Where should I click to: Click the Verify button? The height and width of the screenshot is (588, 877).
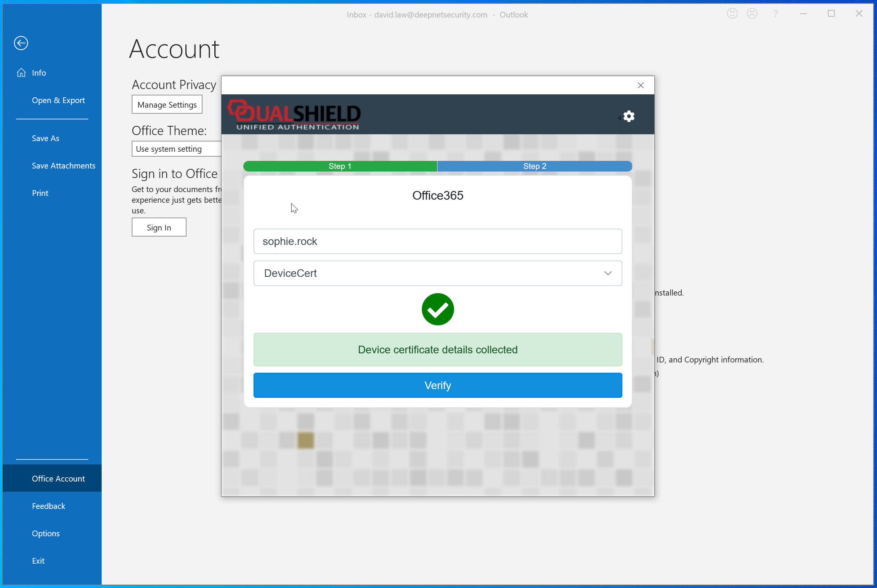click(x=438, y=385)
